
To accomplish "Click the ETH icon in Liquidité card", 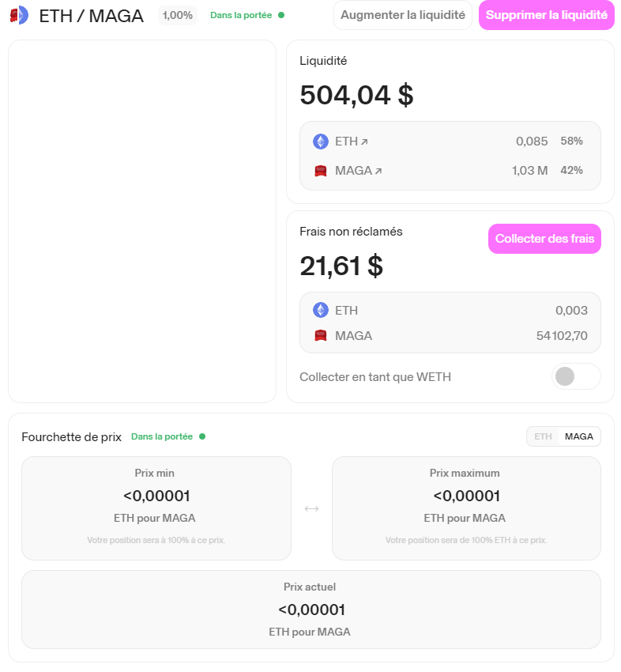I will [x=321, y=142].
